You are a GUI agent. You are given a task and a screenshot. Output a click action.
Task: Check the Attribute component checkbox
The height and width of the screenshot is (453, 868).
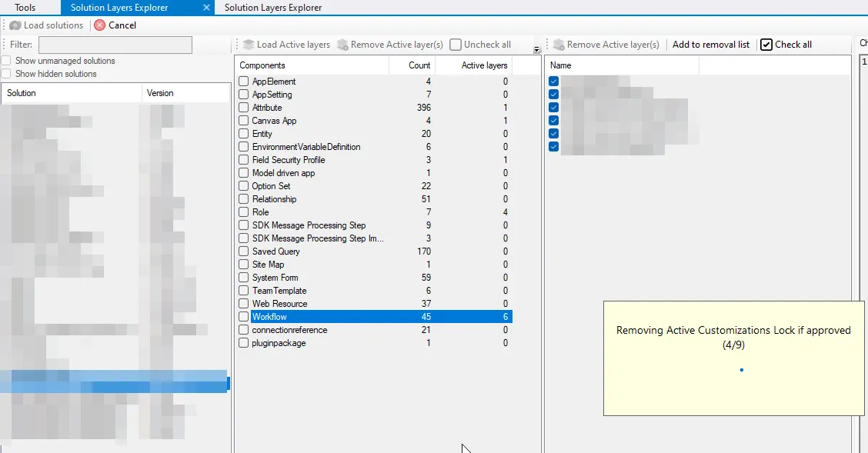tap(244, 108)
